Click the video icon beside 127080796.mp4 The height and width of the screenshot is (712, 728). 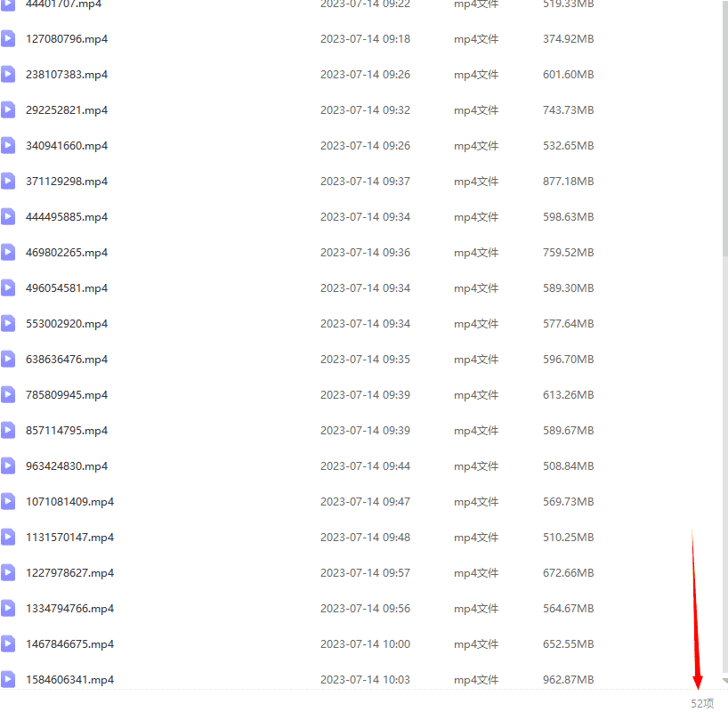pyautogui.click(x=8, y=38)
